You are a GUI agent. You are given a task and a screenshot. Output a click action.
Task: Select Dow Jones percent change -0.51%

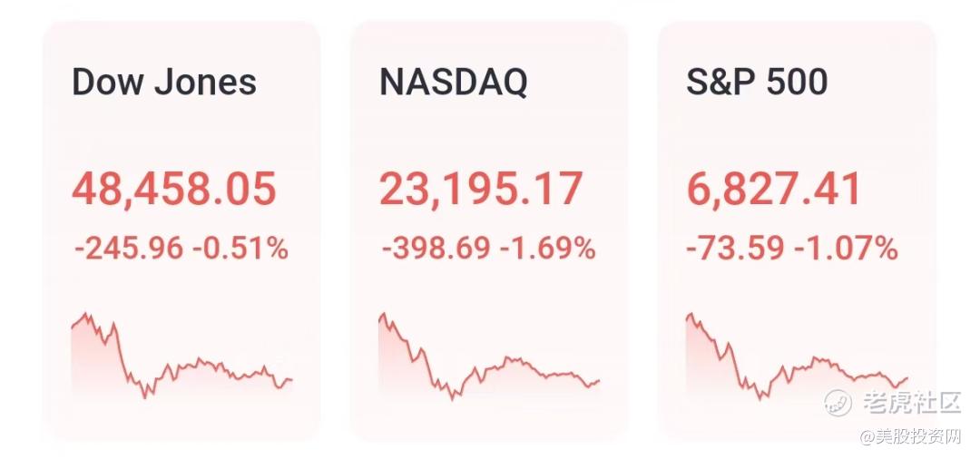click(x=240, y=247)
